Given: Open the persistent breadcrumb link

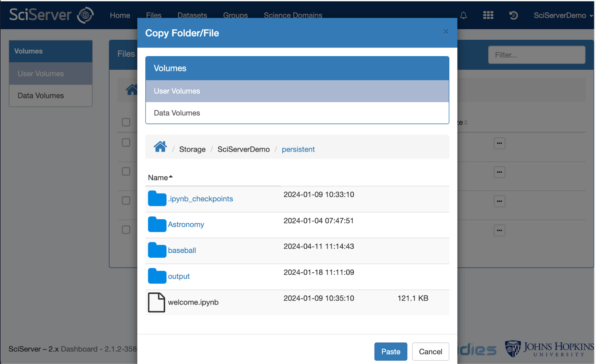Looking at the screenshot, I should click(x=298, y=149).
